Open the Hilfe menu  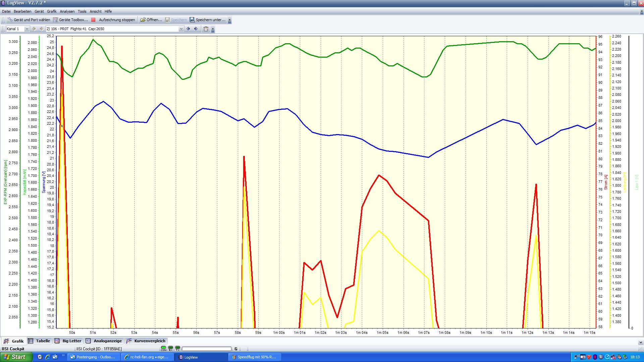coord(108,11)
